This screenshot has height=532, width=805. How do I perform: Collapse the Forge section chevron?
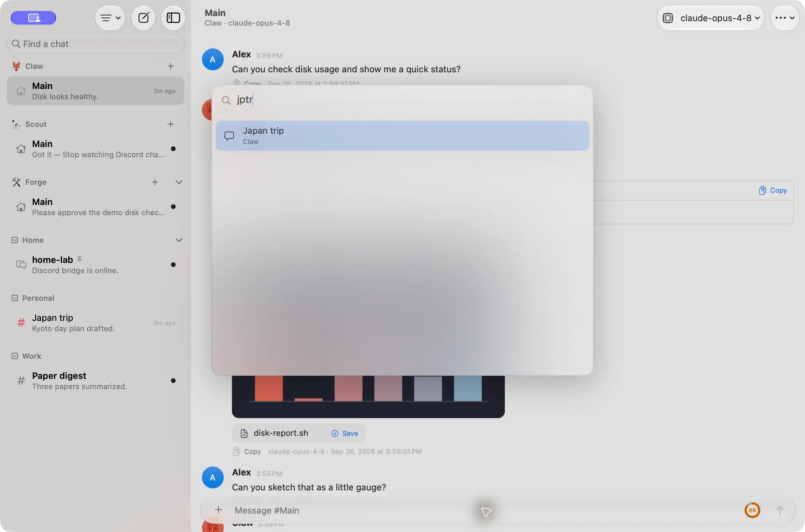tap(179, 182)
